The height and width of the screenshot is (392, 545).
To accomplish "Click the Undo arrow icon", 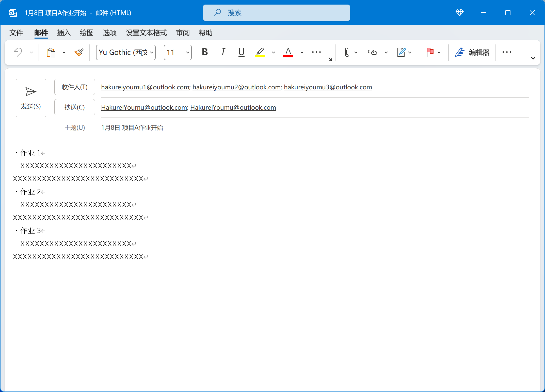I will click(x=18, y=52).
